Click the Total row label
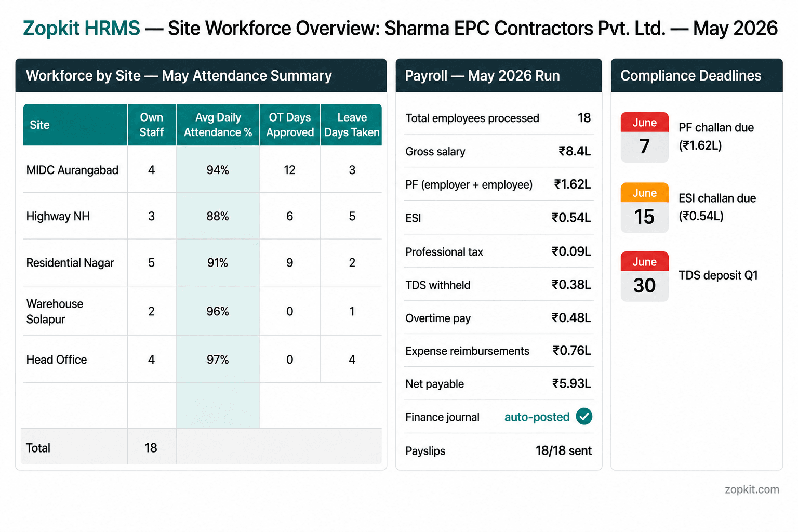This screenshot has height=532, width=798. click(38, 448)
